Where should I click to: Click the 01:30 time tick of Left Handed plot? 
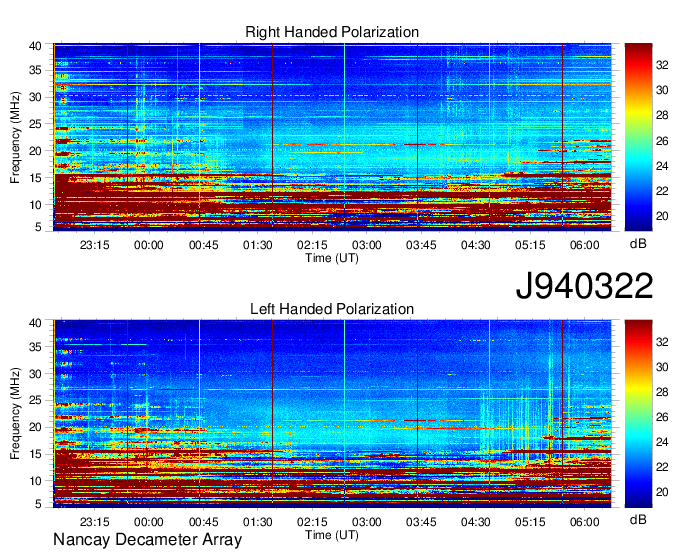(x=258, y=522)
